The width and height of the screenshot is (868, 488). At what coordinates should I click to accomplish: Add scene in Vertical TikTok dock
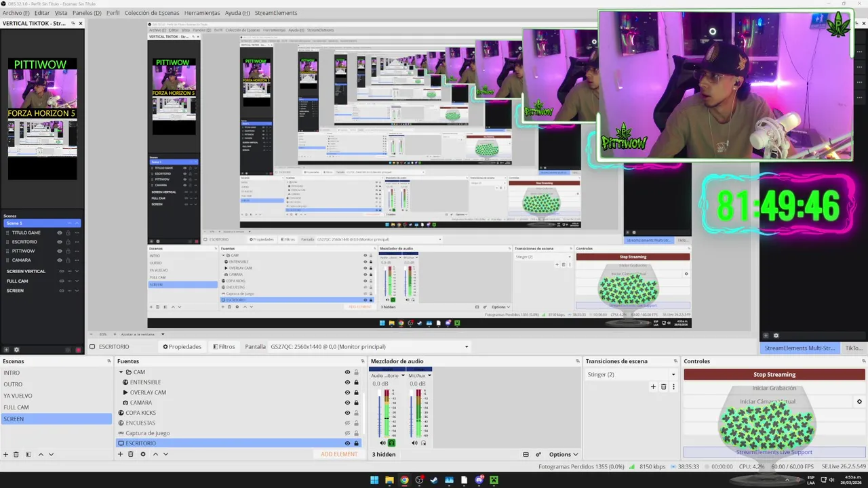click(x=6, y=350)
